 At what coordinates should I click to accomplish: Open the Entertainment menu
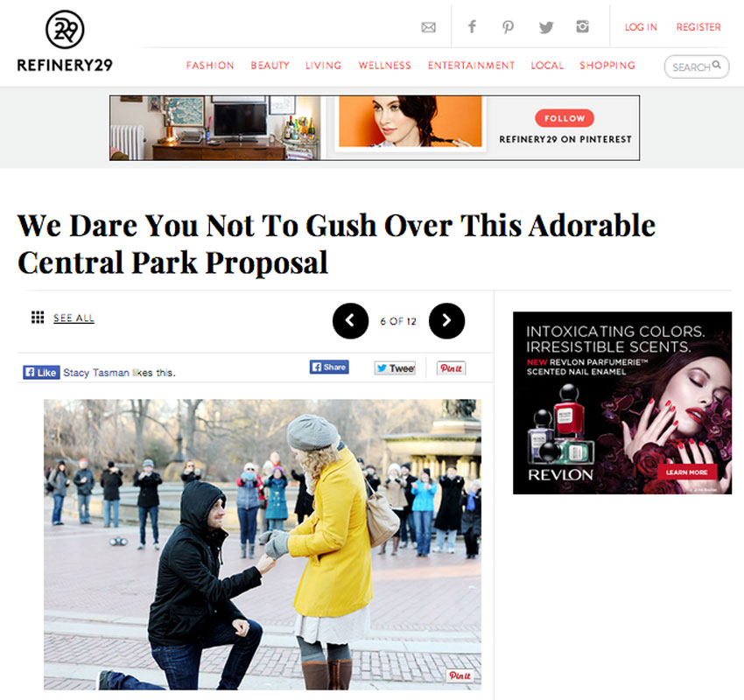(x=471, y=66)
